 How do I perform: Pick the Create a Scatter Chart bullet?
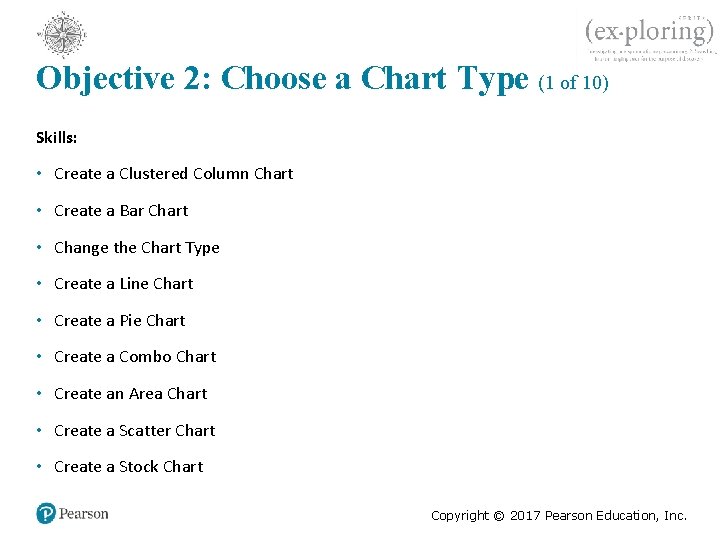135,431
